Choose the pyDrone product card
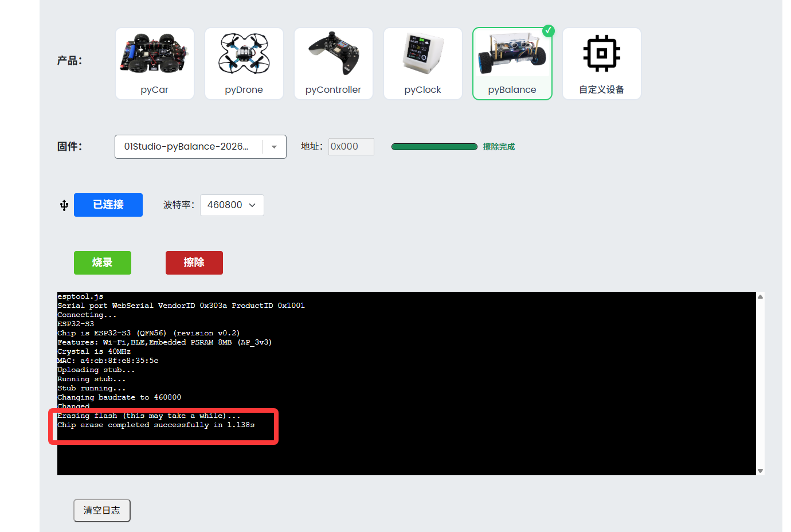 coord(244,64)
